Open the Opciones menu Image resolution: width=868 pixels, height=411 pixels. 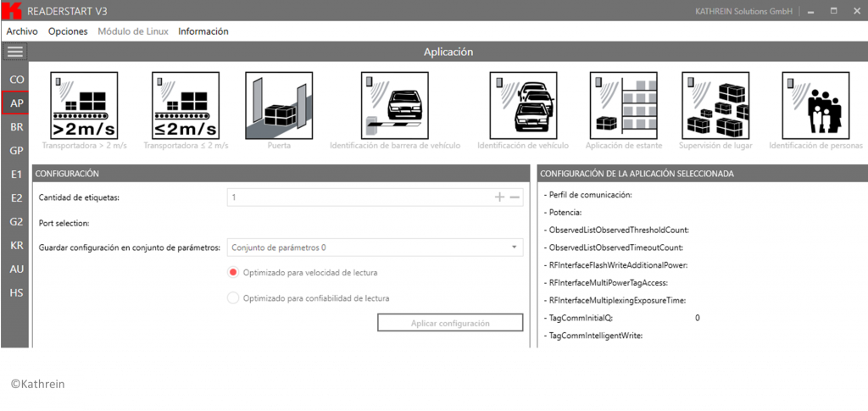tap(68, 31)
